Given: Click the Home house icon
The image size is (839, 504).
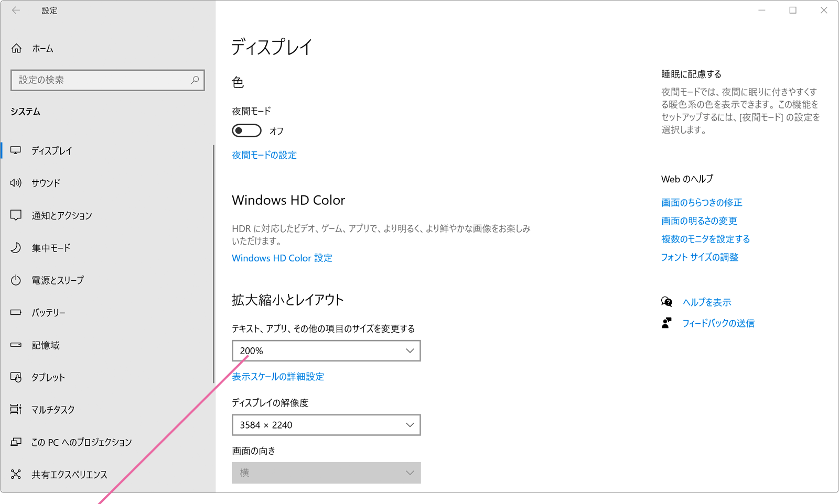Looking at the screenshot, I should click(16, 48).
